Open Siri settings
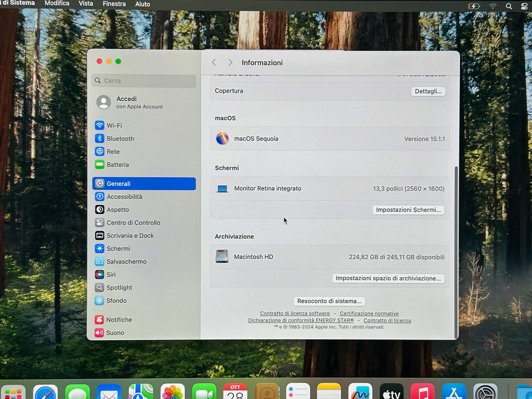 144,274
